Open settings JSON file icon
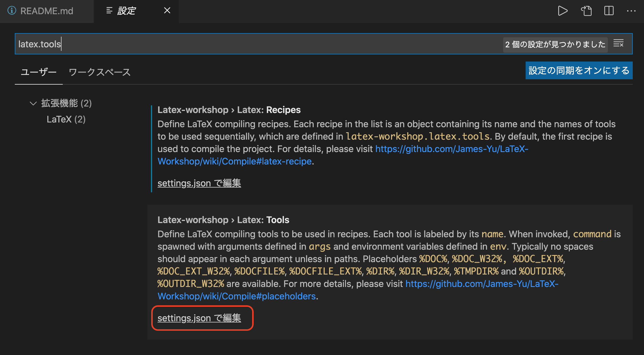This screenshot has width=644, height=355. (586, 11)
